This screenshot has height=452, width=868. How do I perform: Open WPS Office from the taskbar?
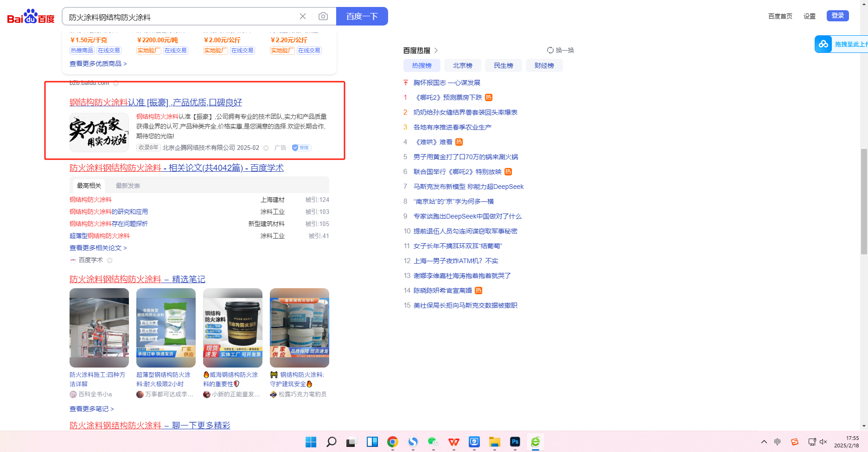coord(453,442)
